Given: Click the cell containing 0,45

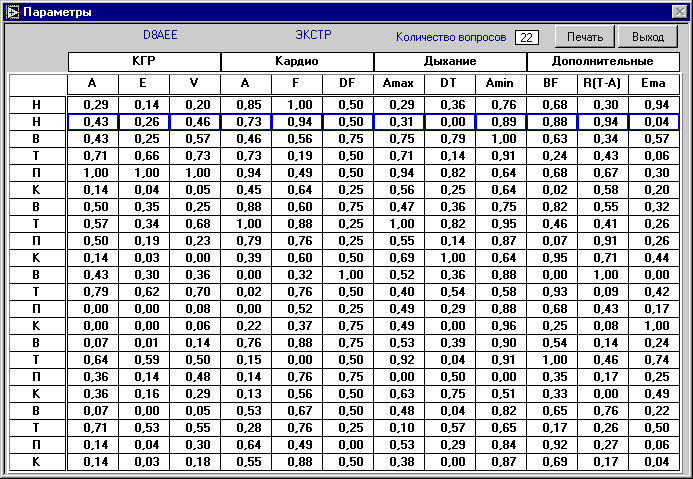Looking at the screenshot, I should pos(246,190).
